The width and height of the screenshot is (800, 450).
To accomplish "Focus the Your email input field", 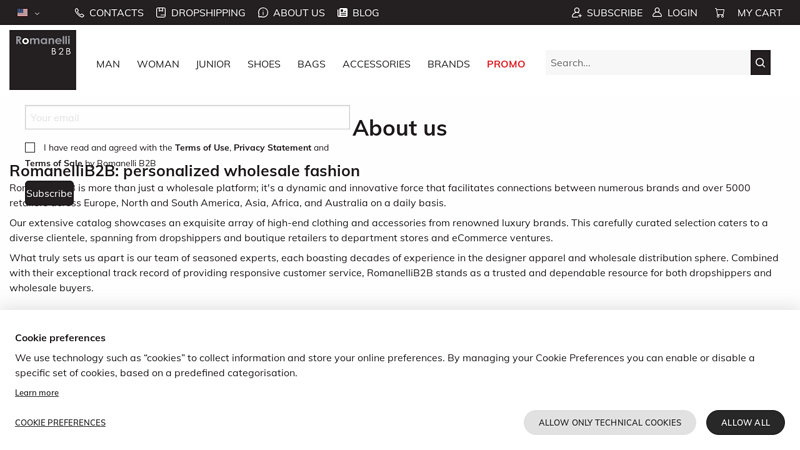I will click(187, 117).
